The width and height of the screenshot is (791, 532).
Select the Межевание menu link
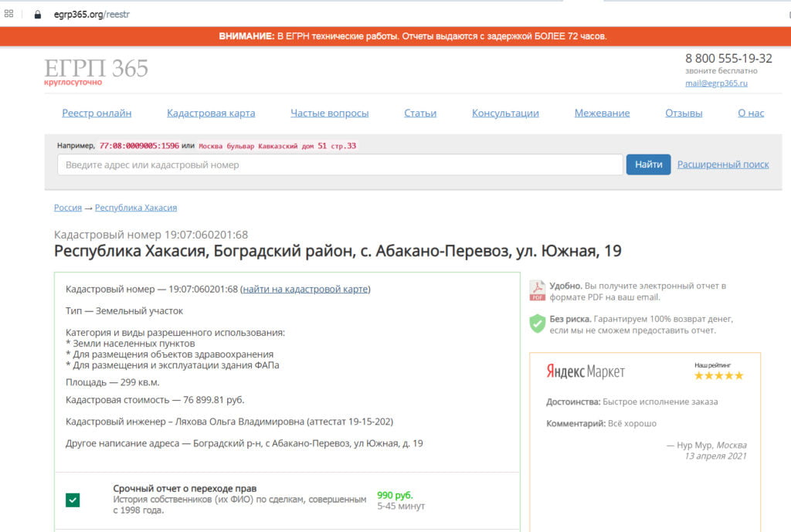point(602,113)
